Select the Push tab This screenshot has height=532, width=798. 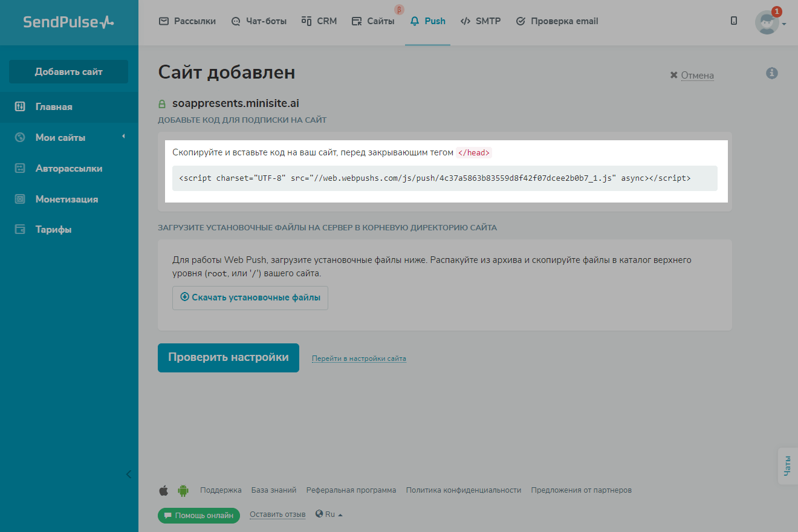(428, 21)
